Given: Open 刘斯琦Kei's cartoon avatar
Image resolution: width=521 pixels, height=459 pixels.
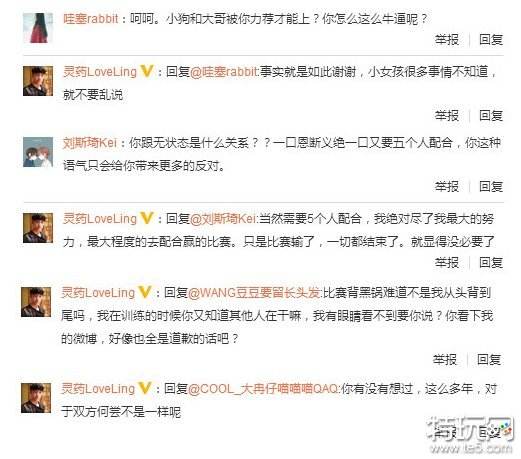Looking at the screenshot, I should point(38,152).
